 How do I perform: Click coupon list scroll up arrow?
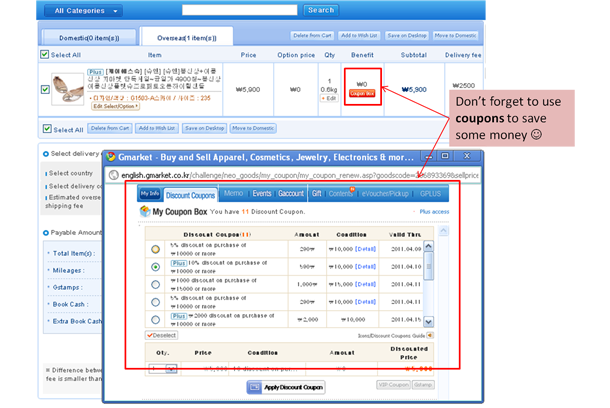pos(428,246)
